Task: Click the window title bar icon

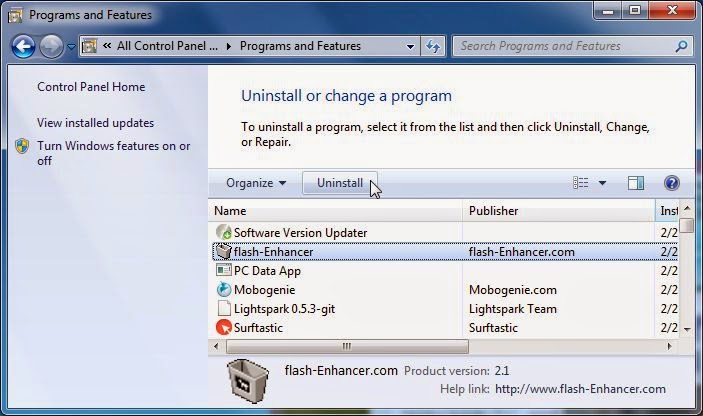Action: click(x=15, y=15)
